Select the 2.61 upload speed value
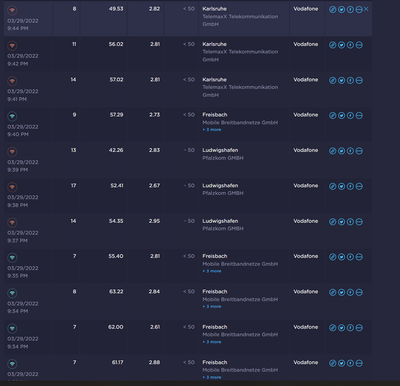Viewport: 400px width, 386px height. click(x=155, y=327)
